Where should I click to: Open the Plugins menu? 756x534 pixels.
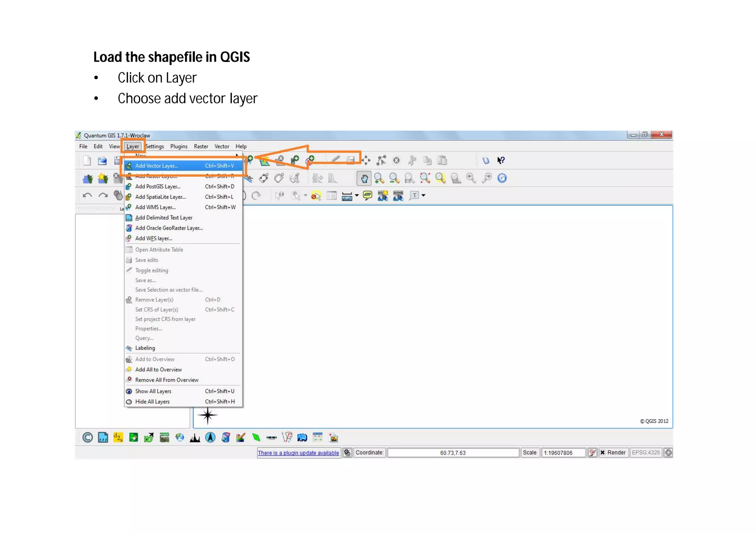[179, 147]
